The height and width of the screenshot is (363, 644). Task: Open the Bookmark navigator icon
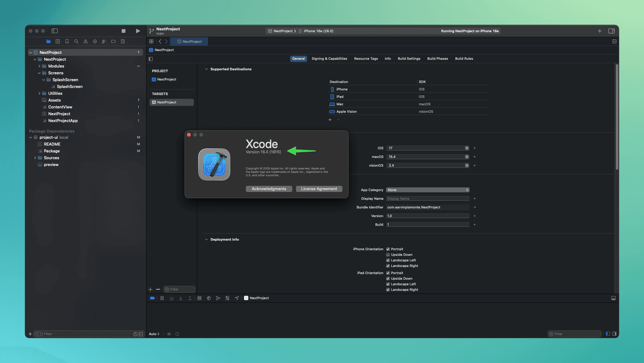67,42
